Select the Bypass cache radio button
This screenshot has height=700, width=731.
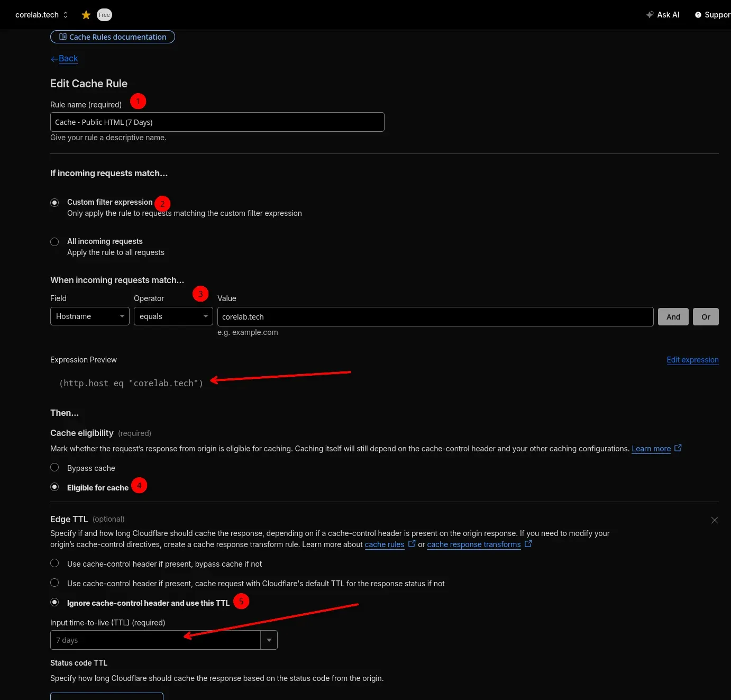click(x=54, y=467)
